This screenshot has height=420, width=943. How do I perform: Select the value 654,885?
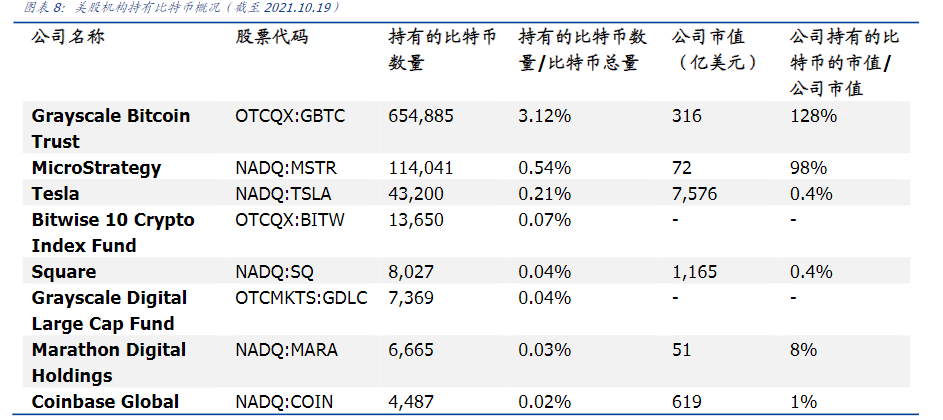(x=421, y=116)
